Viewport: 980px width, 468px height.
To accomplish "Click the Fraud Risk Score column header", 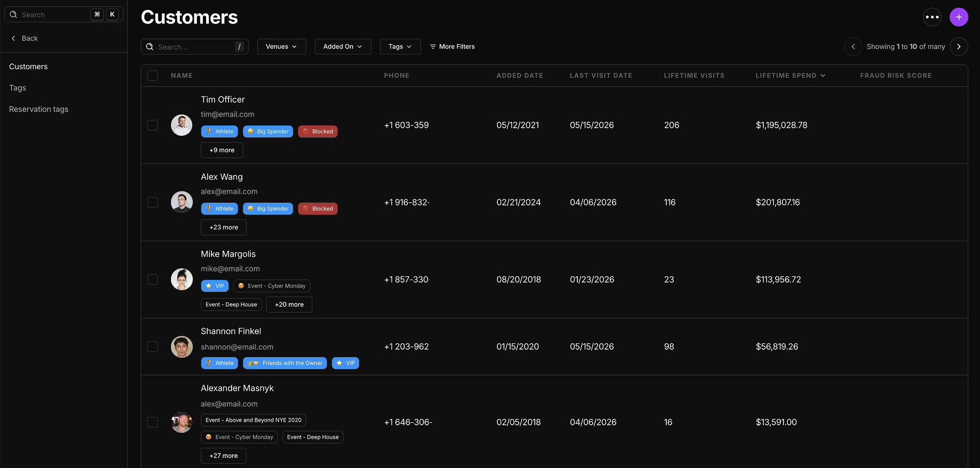I will (896, 76).
